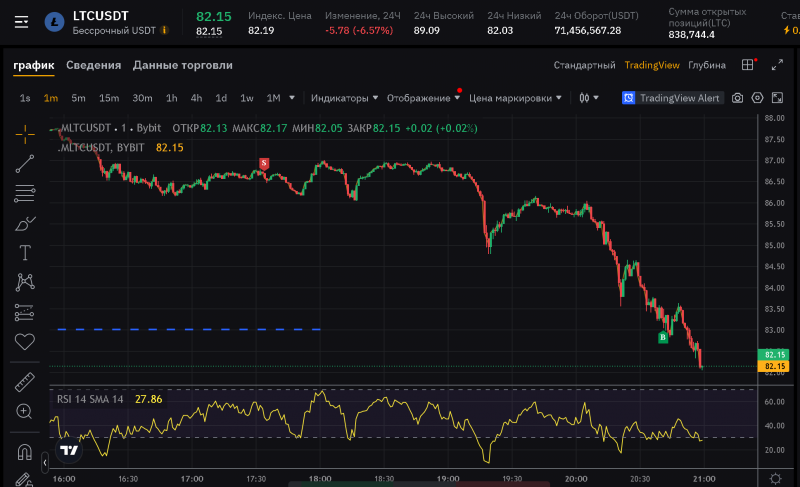Select the forecasting and measurement tool
The height and width of the screenshot is (487, 800).
click(24, 312)
